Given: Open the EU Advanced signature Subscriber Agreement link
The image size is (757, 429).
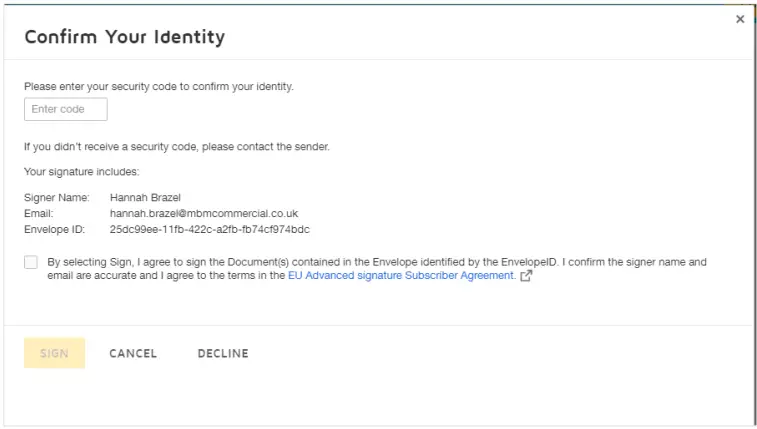Looking at the screenshot, I should 401,276.
